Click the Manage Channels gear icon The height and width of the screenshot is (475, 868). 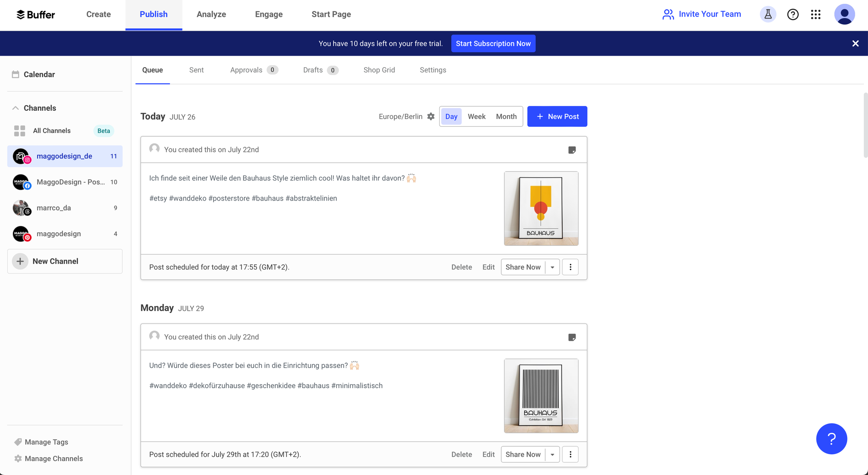[x=18, y=459]
